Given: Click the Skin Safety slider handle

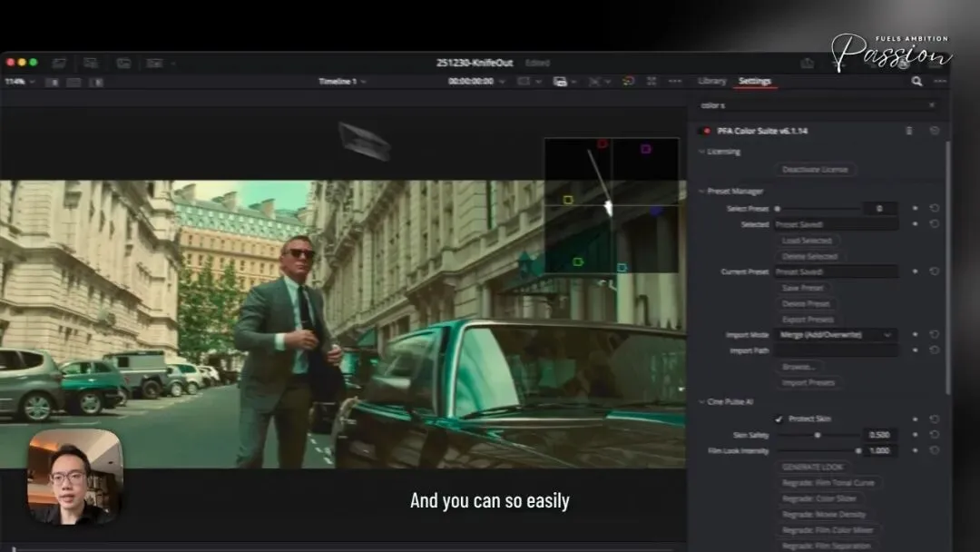Looking at the screenshot, I should pyautogui.click(x=817, y=435).
